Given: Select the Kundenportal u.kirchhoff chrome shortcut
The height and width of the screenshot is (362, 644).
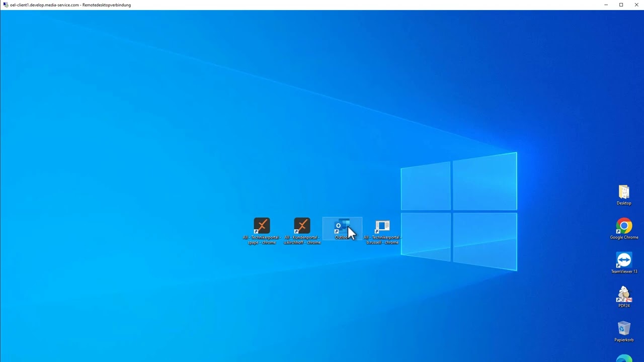Looking at the screenshot, I should (302, 231).
